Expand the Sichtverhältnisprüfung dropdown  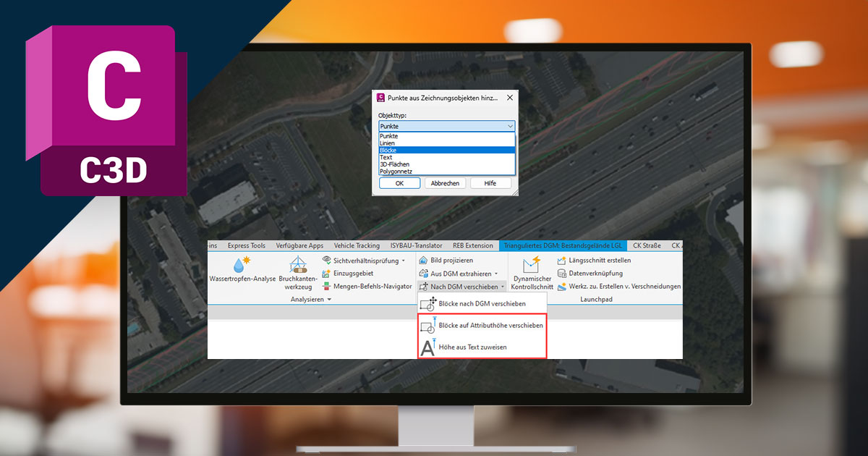[403, 261]
